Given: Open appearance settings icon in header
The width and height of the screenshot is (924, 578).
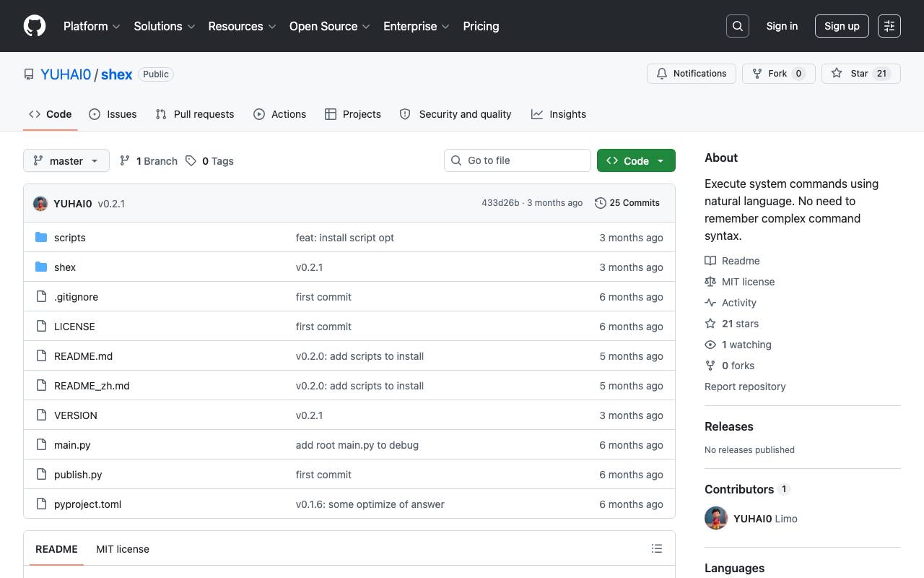Looking at the screenshot, I should 889,26.
